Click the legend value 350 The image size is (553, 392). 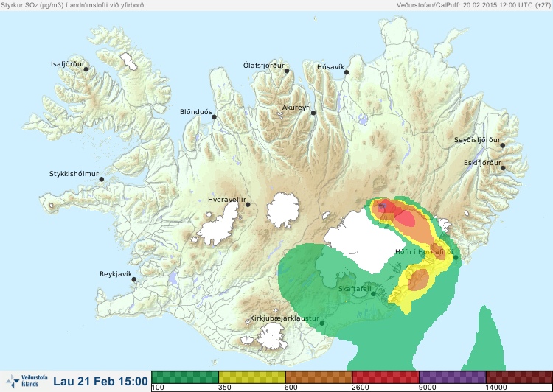point(225,388)
